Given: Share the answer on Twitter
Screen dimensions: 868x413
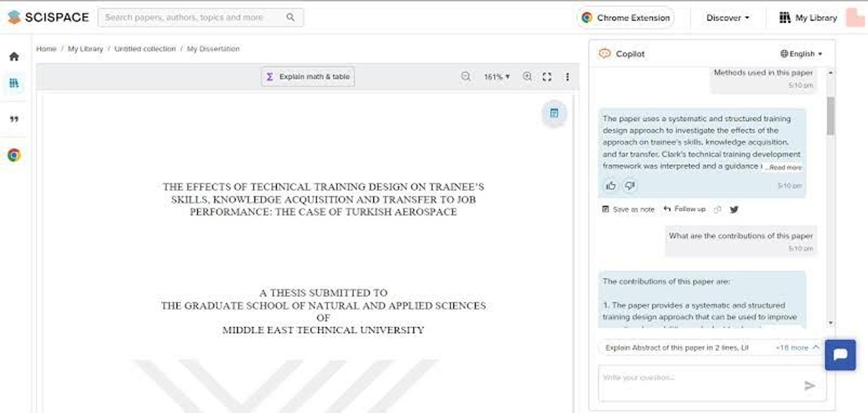Looking at the screenshot, I should point(734,209).
